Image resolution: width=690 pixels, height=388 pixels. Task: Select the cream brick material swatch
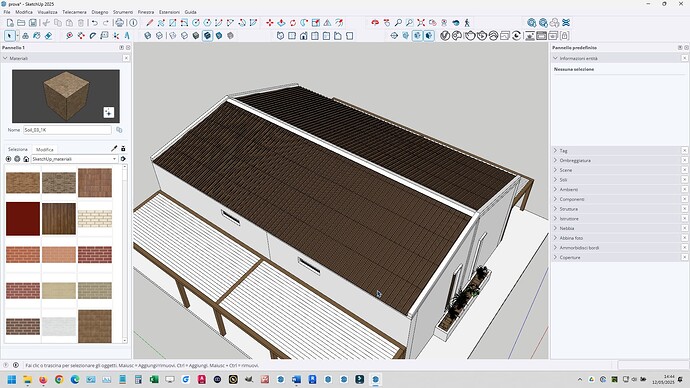coord(95,219)
